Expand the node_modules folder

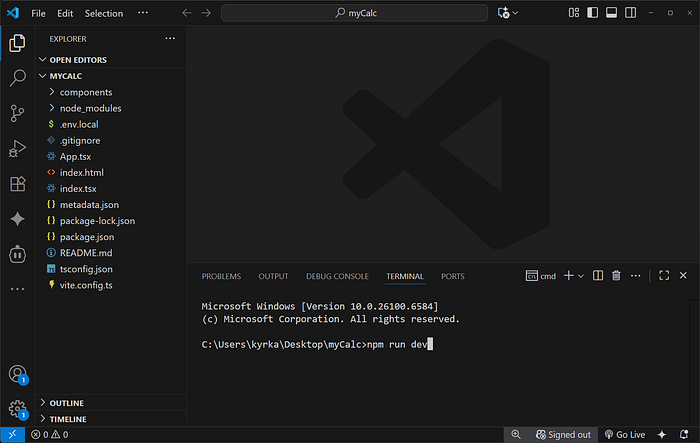click(x=111, y=108)
